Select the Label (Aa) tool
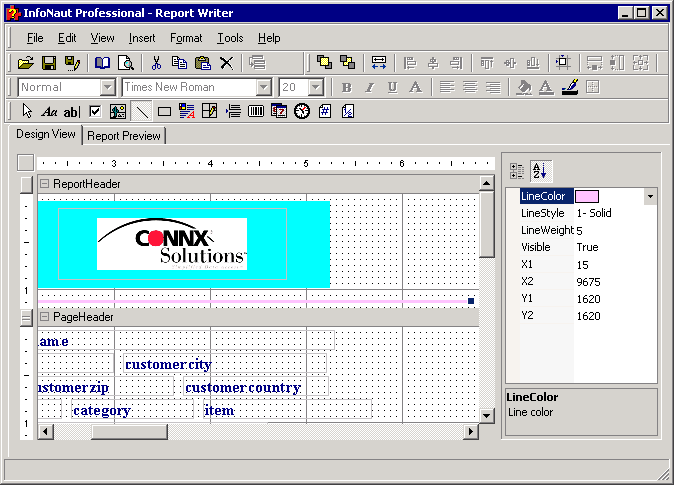Image resolution: width=674 pixels, height=485 pixels. click(x=49, y=112)
